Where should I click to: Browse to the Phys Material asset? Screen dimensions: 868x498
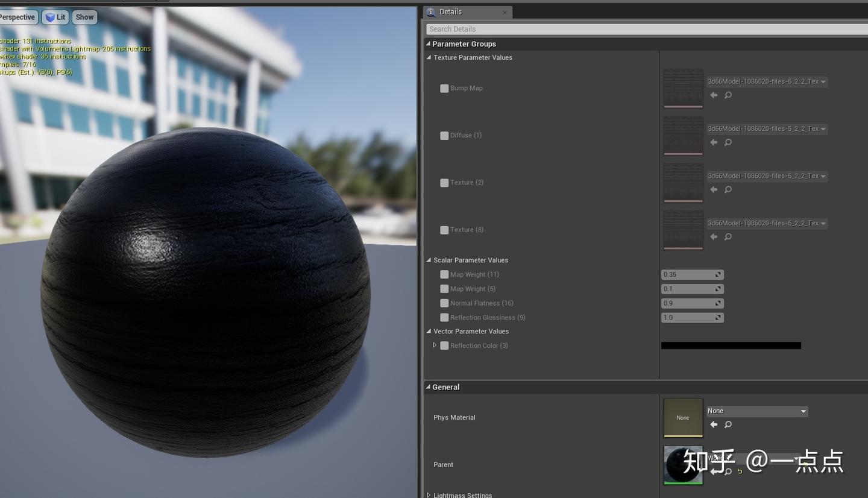click(728, 424)
